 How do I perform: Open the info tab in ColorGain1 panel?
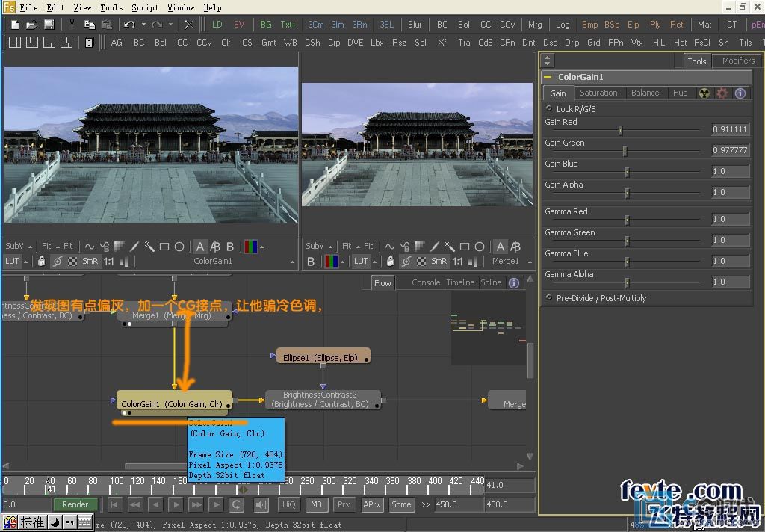pyautogui.click(x=740, y=93)
